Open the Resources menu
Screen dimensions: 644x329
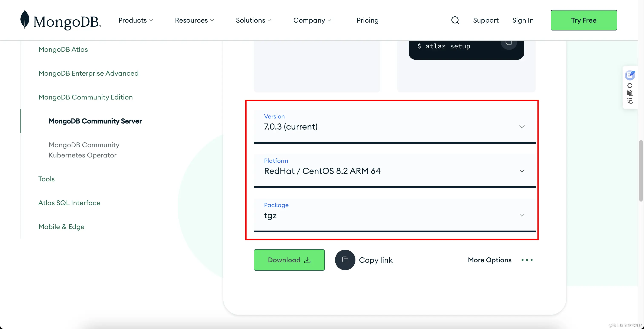pyautogui.click(x=194, y=20)
